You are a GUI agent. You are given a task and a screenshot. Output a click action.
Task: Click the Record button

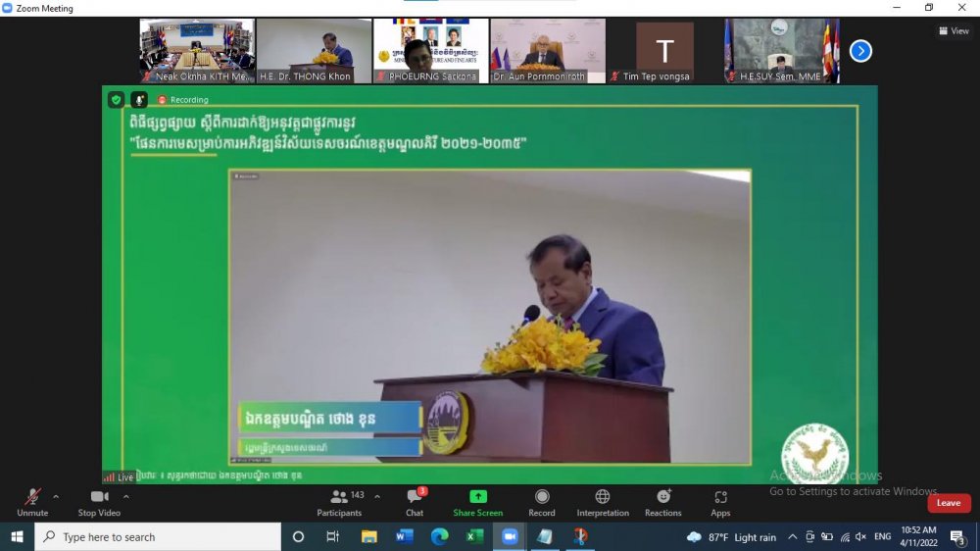pyautogui.click(x=542, y=502)
